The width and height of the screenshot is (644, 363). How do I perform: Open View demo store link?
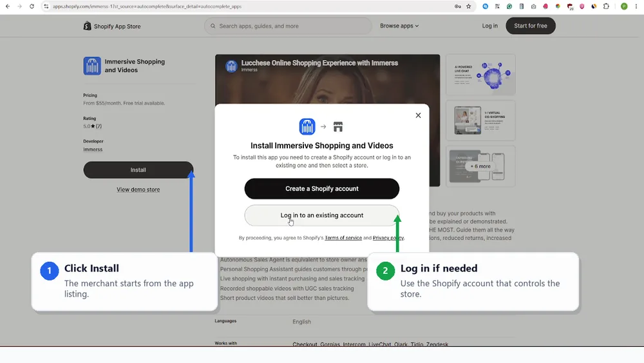(x=138, y=190)
